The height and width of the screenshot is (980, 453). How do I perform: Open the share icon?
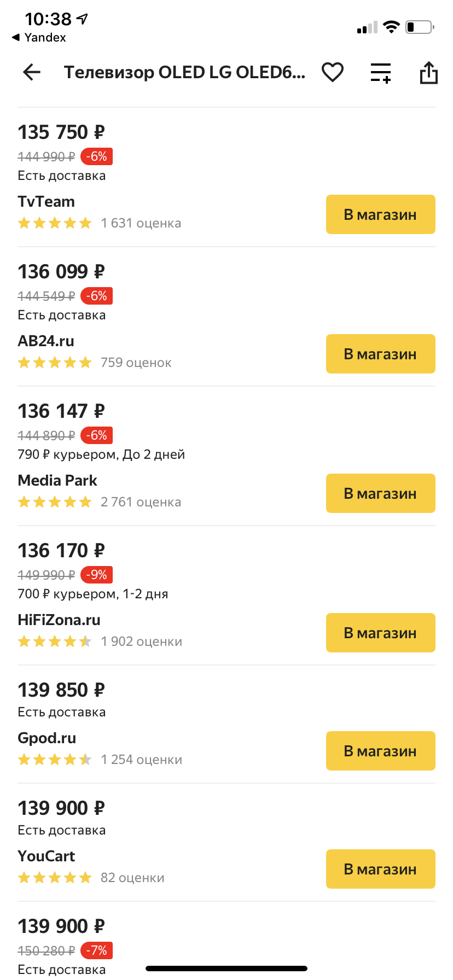pyautogui.click(x=428, y=72)
